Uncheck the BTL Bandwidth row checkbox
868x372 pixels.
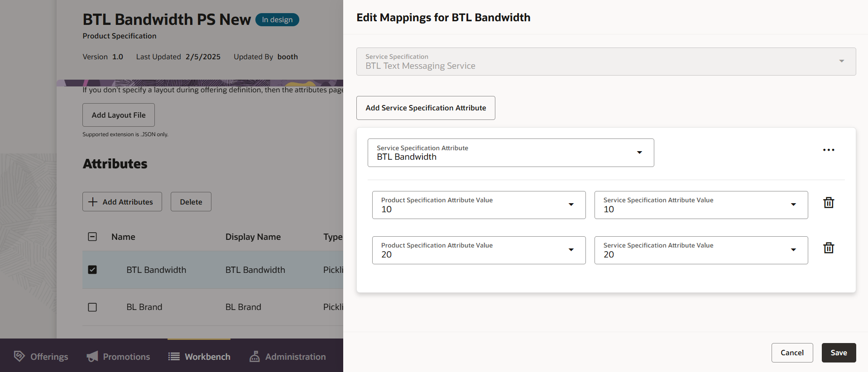pos(92,270)
